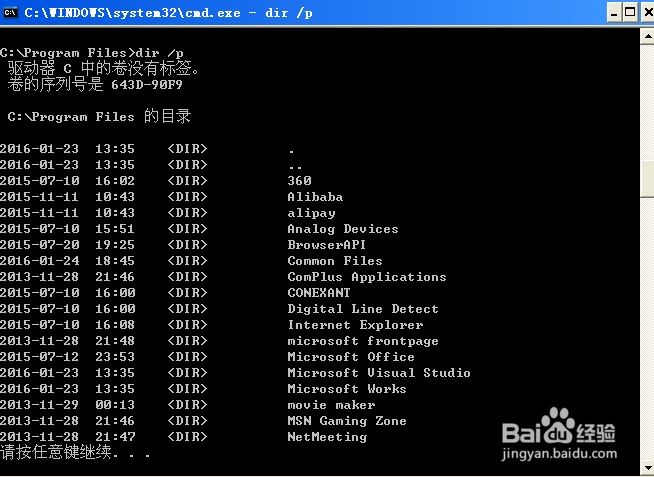Click the vertical scrollbar thumb

click(647, 178)
